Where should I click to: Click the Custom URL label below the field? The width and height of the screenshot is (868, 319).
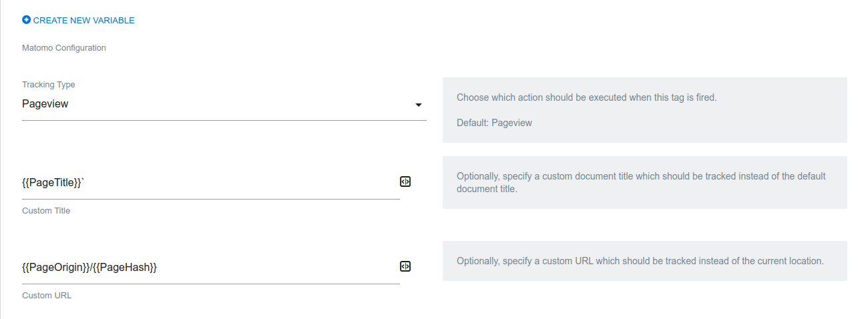pos(47,295)
